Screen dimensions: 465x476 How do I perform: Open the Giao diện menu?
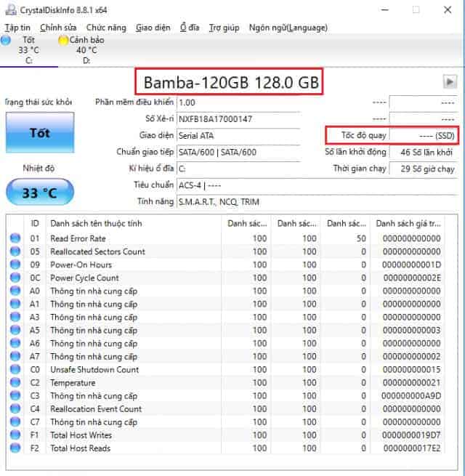pos(153,28)
